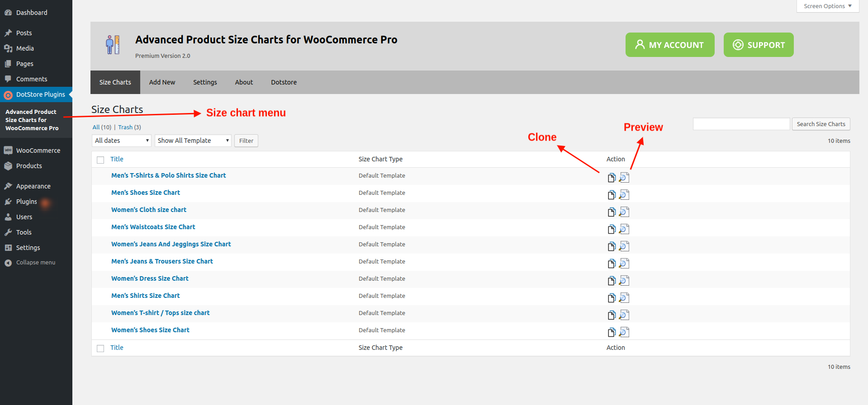Open the Show All Template dropdown
Image resolution: width=868 pixels, height=405 pixels.
click(x=193, y=141)
